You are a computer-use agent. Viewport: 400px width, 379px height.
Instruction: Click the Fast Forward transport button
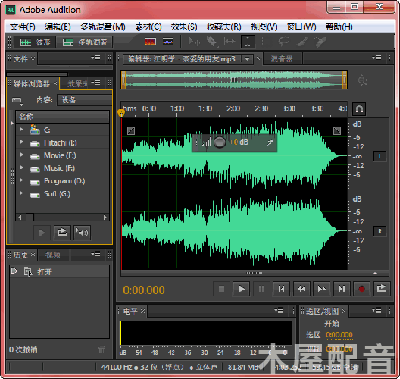tap(322, 289)
